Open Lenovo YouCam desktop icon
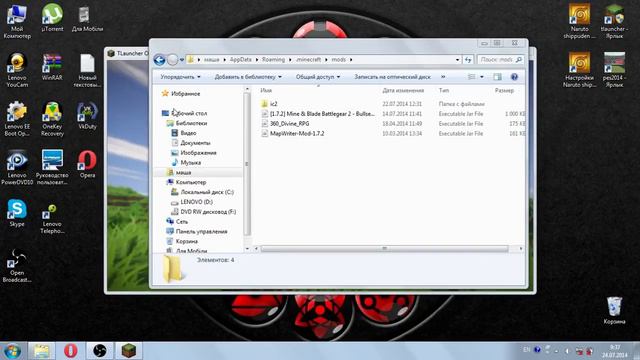 pos(17,70)
